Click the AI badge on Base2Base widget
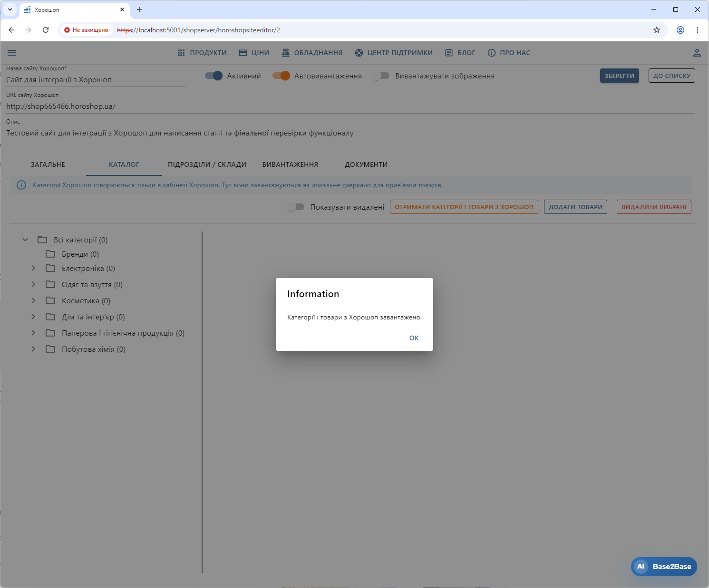Viewport: 709px width, 588px height. pos(641,566)
